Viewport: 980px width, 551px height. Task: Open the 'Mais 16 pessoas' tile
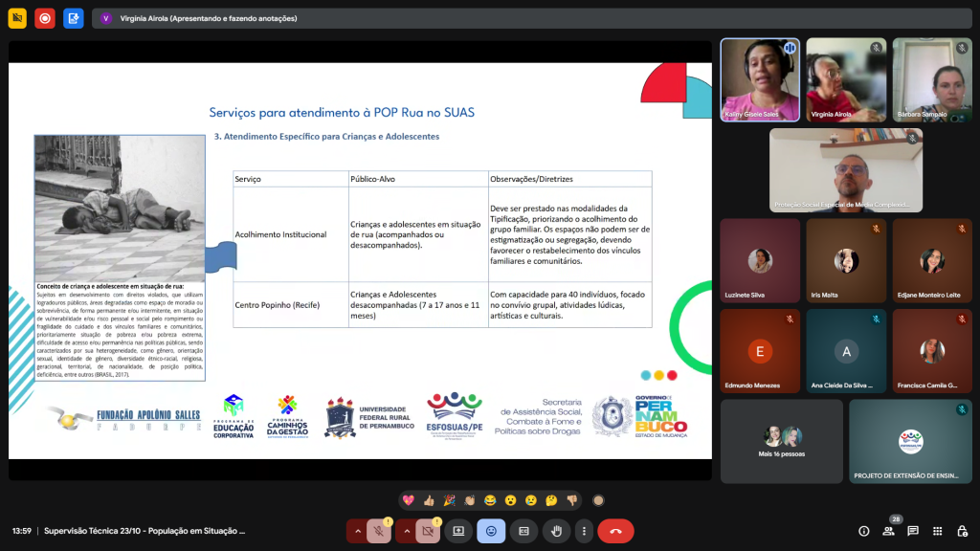pos(781,441)
